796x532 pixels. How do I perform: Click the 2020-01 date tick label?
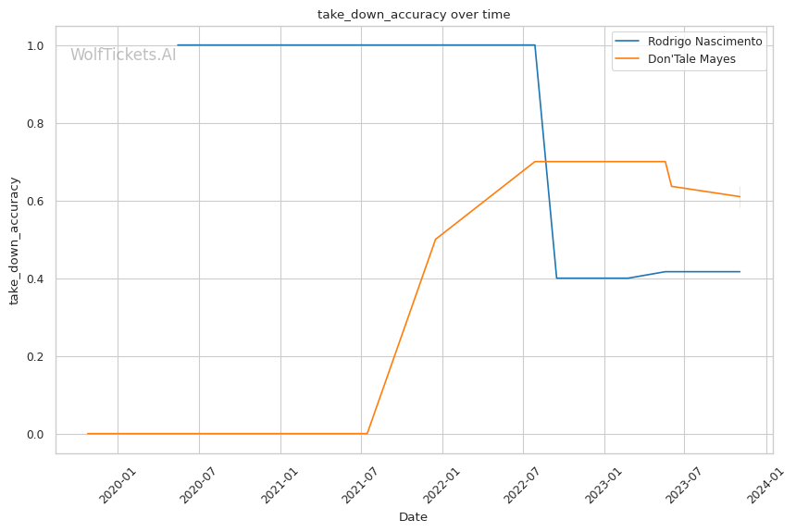tap(118, 481)
